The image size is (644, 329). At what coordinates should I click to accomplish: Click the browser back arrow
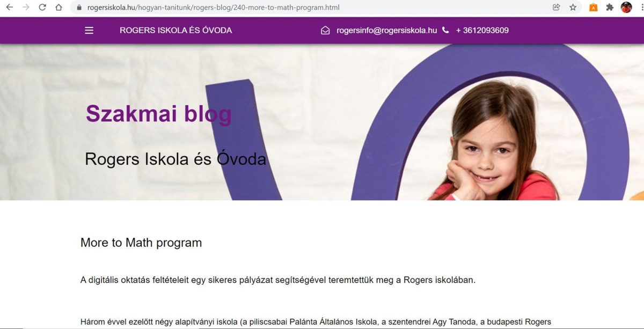coord(10,8)
